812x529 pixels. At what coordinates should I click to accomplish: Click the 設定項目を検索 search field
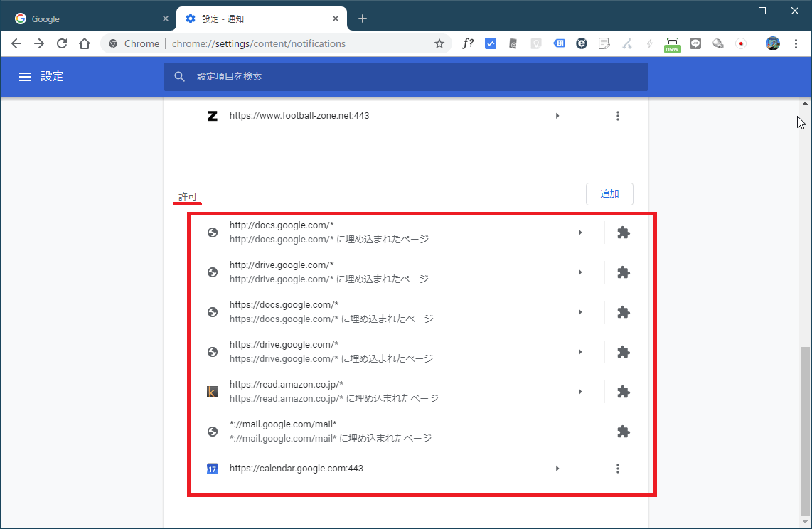405,77
